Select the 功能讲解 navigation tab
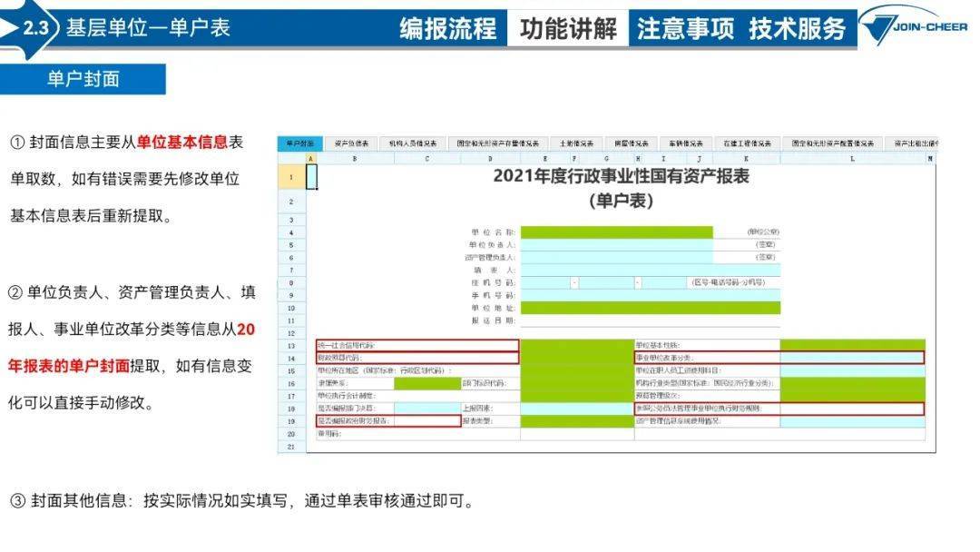This screenshot has height=552, width=980. click(568, 29)
